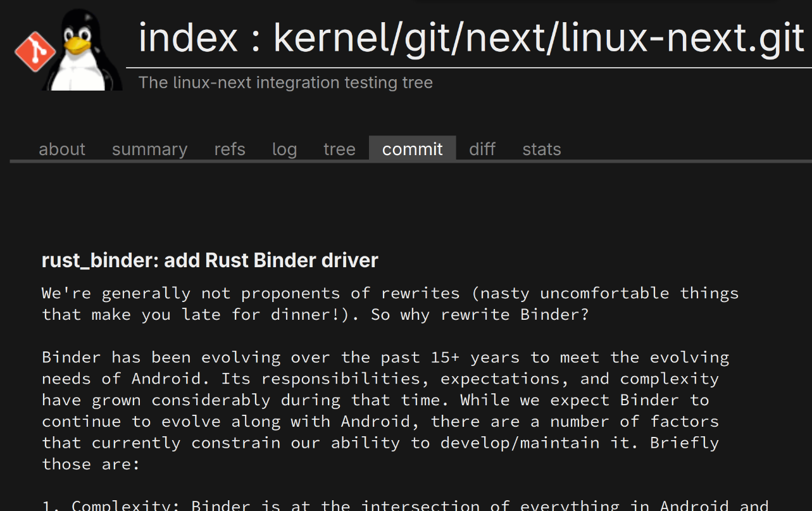Browse the tree tab
Screen dimensions: 812x511
[339, 149]
